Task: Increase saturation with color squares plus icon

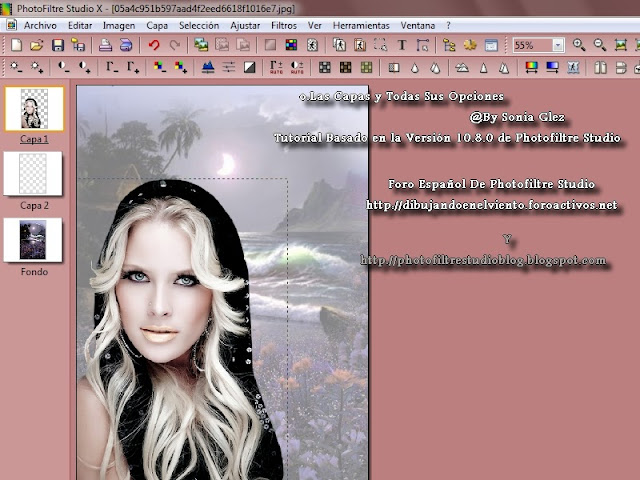Action: [x=180, y=67]
